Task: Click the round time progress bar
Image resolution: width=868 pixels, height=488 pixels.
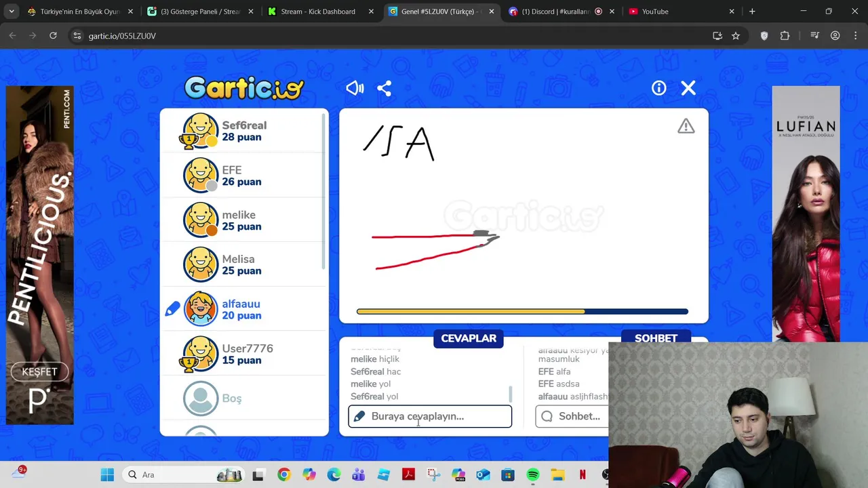Action: 522,312
